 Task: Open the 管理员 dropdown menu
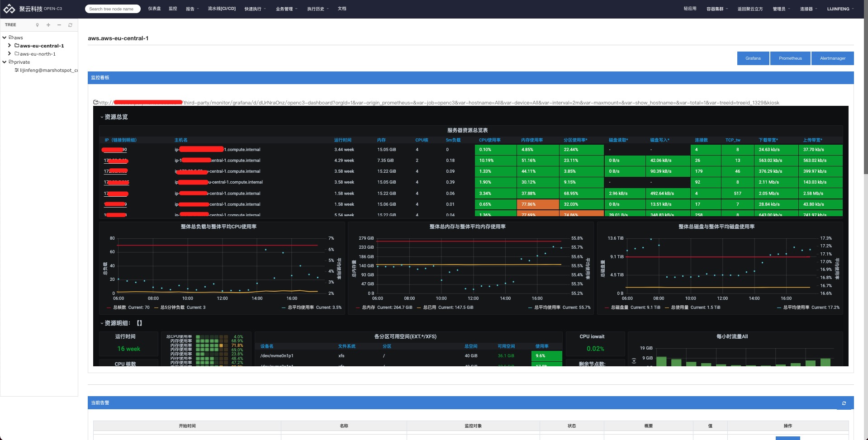pyautogui.click(x=781, y=9)
